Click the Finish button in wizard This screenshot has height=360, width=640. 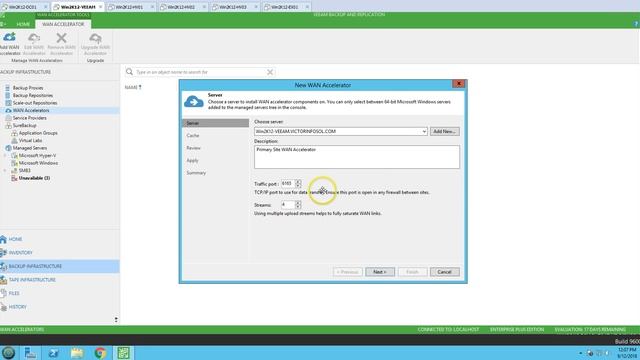(x=412, y=272)
